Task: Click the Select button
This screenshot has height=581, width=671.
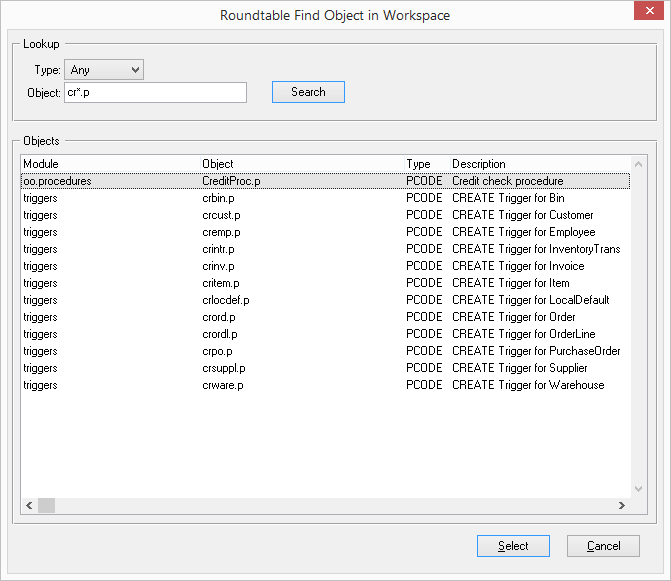Action: pos(513,546)
